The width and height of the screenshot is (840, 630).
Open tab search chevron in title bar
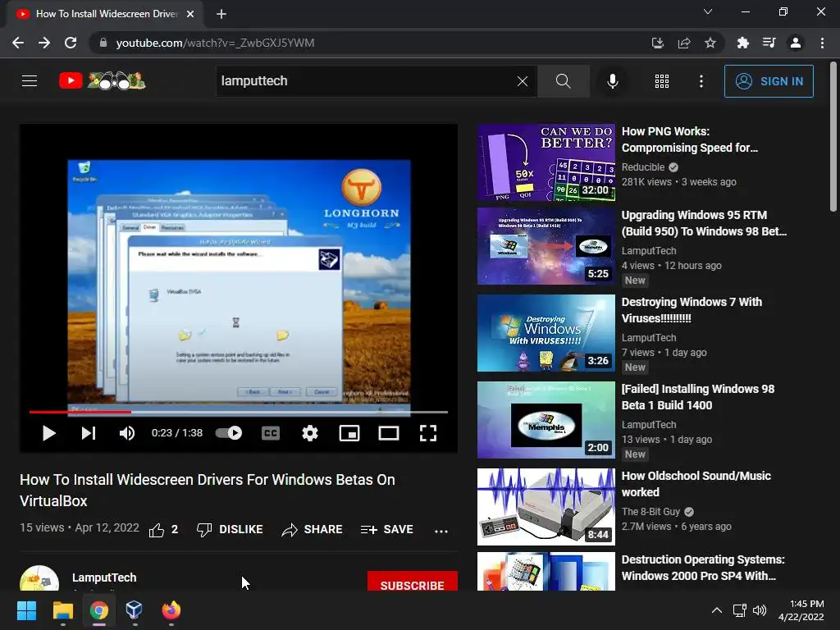[x=708, y=11]
